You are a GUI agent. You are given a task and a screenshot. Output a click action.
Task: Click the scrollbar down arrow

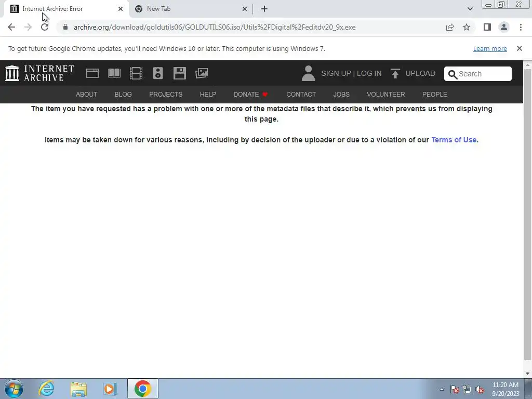pos(528,374)
